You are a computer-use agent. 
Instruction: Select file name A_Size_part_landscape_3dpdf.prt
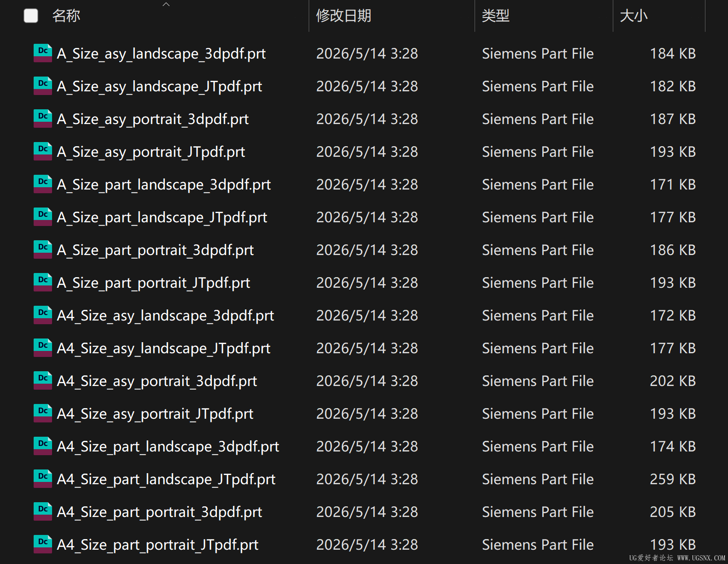click(164, 184)
